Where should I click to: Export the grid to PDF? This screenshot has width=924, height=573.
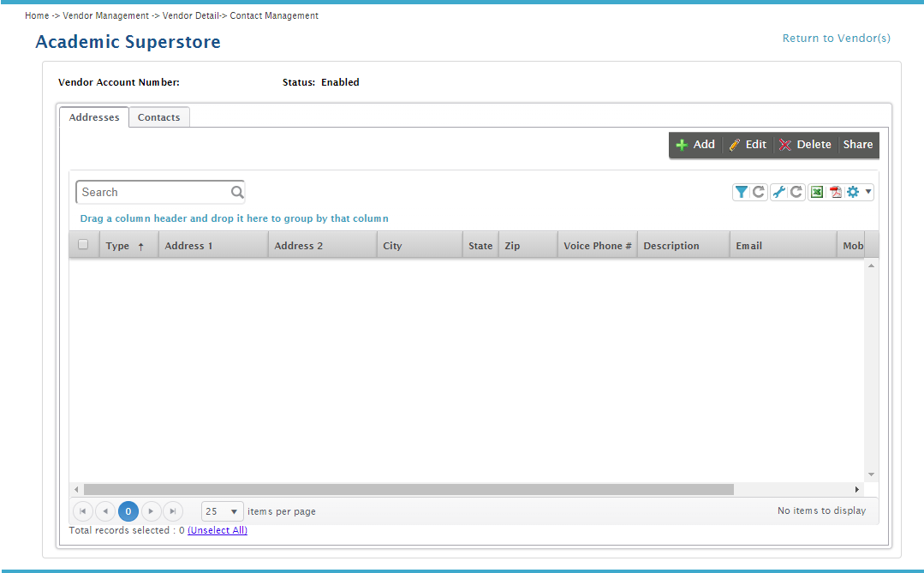pos(836,192)
